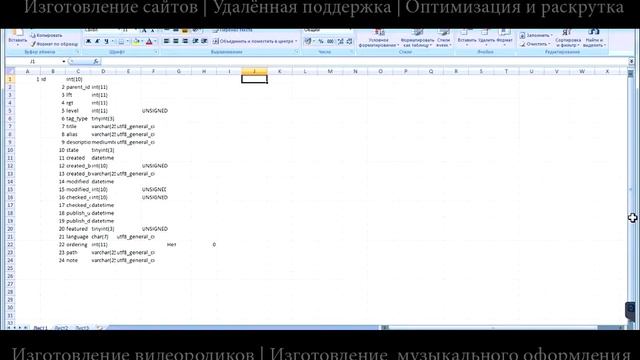
Task: Open the Merge and Center dropdown arrow
Action: pos(296,41)
